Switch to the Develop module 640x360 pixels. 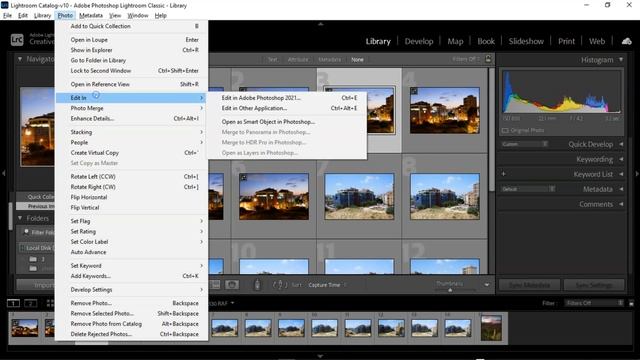click(x=419, y=41)
